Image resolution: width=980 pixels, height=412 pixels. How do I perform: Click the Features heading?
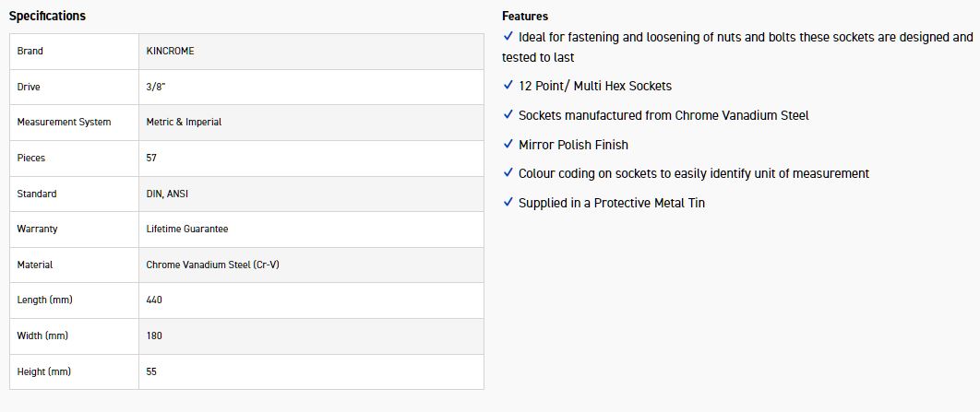[x=525, y=16]
